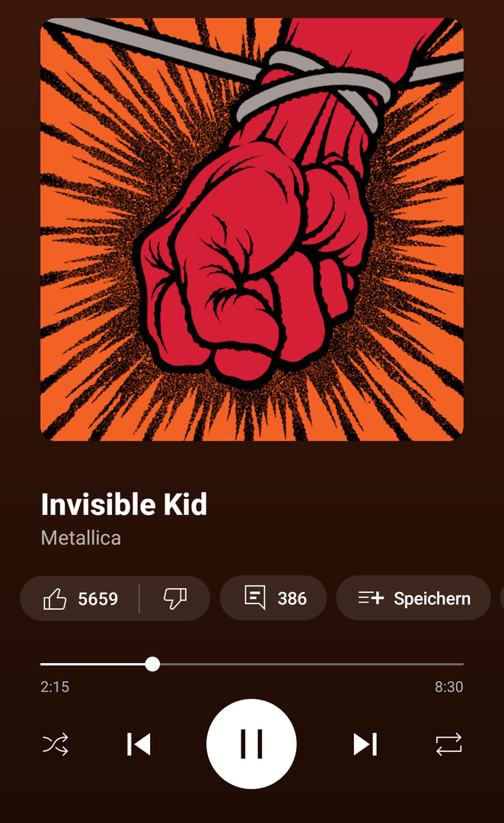Screen dimensions: 504x823
Task: Like the song with thumbs-up icon
Action: tap(56, 599)
